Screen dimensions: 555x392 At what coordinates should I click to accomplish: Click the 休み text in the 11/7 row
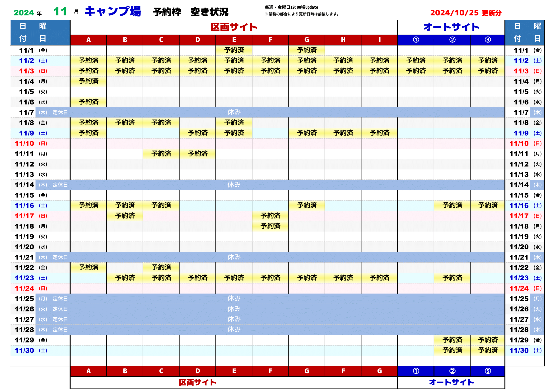point(234,112)
